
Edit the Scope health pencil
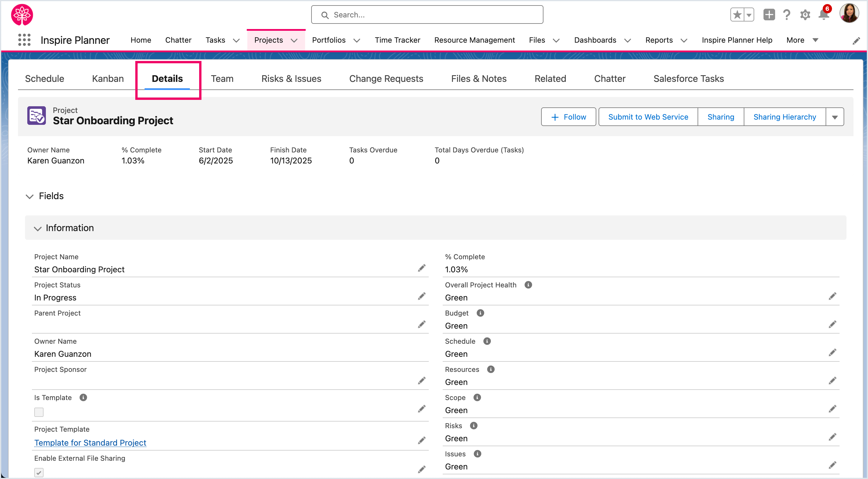pyautogui.click(x=832, y=409)
